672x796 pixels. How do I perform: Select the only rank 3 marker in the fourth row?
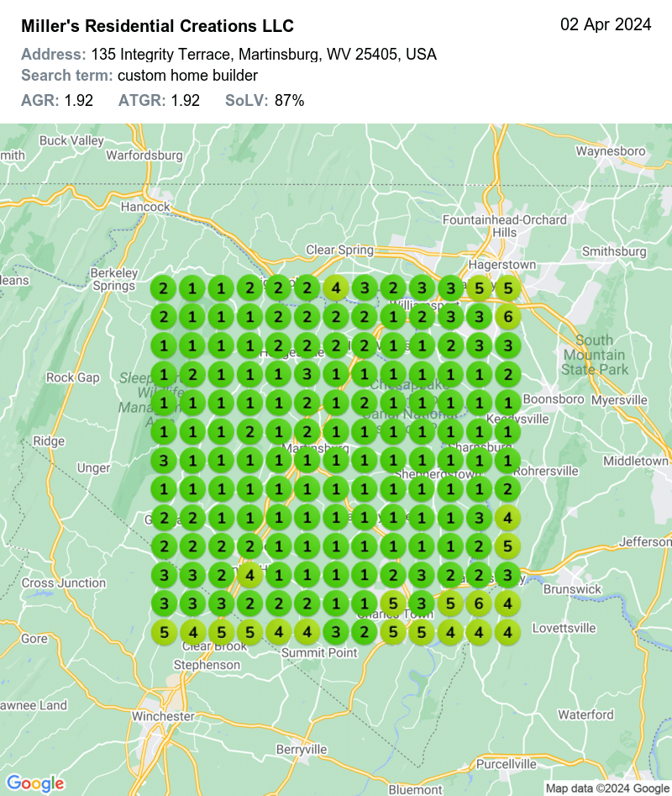pos(307,374)
